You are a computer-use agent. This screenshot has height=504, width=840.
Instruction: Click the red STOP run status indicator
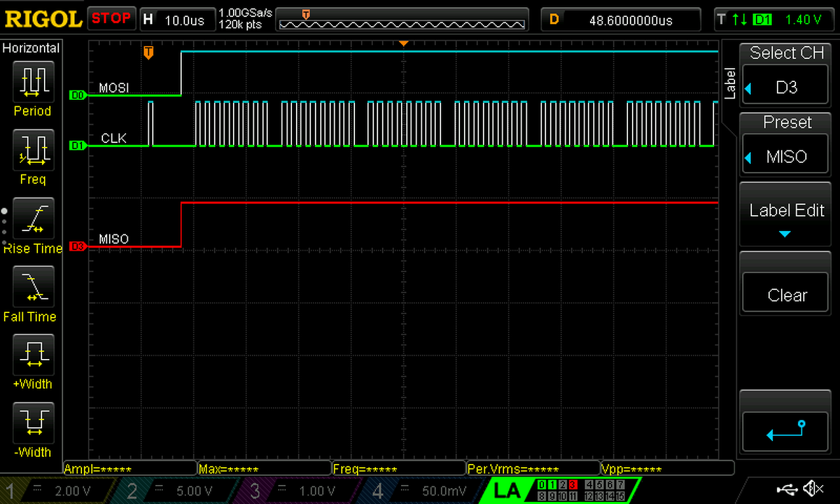point(112,18)
